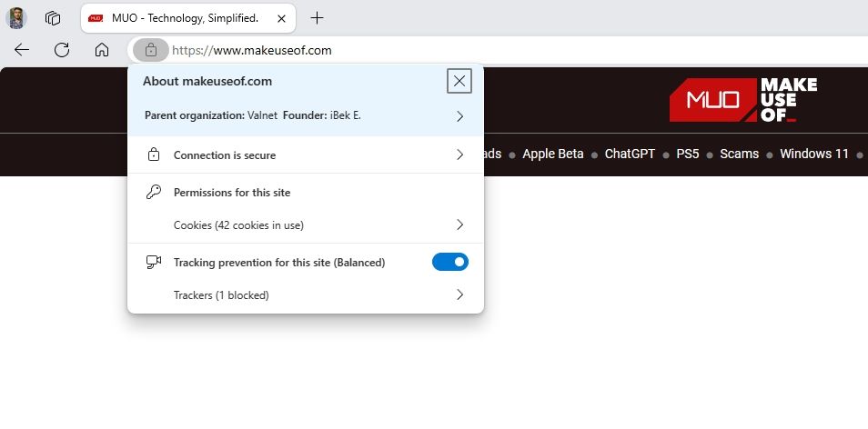Close the About makeuseof.com popup

[x=459, y=81]
